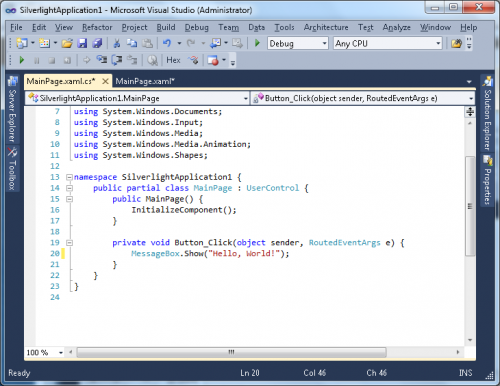Switch to the MainPage.xaml tab
500x386 pixels.
(145, 81)
